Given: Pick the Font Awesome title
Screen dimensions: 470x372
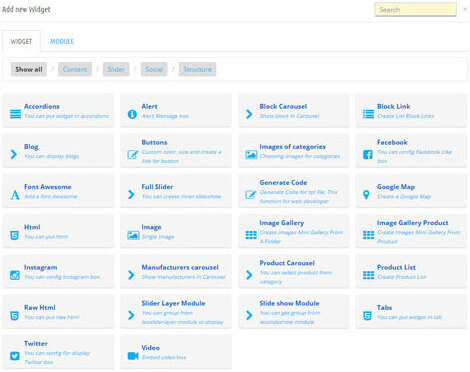Looking at the screenshot, I should (x=48, y=187).
